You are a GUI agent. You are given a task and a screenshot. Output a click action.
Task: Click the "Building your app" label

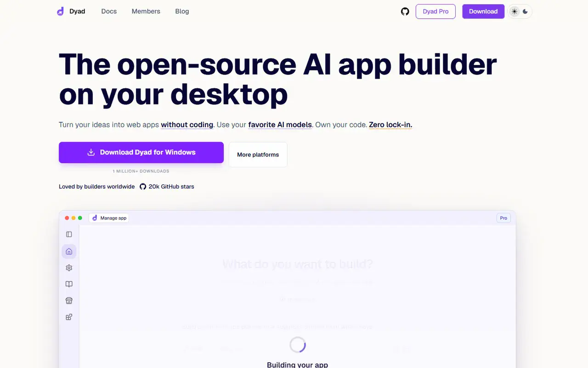click(298, 364)
